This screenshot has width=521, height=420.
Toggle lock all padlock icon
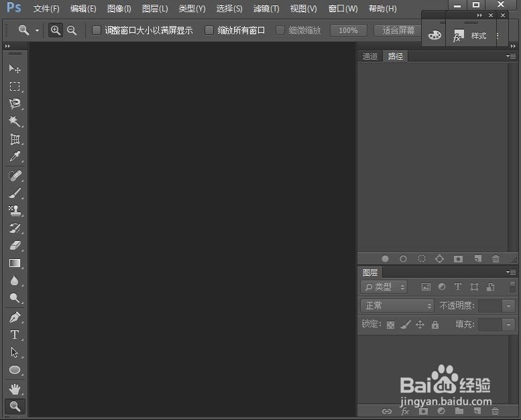pyautogui.click(x=435, y=324)
